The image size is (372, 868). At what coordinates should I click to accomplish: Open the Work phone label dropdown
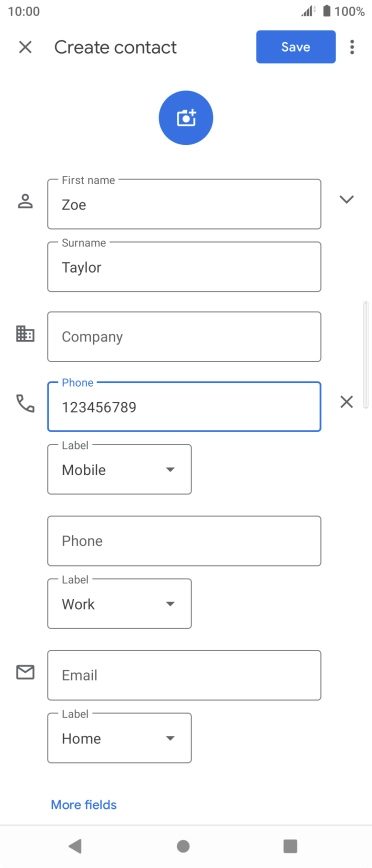click(120, 604)
